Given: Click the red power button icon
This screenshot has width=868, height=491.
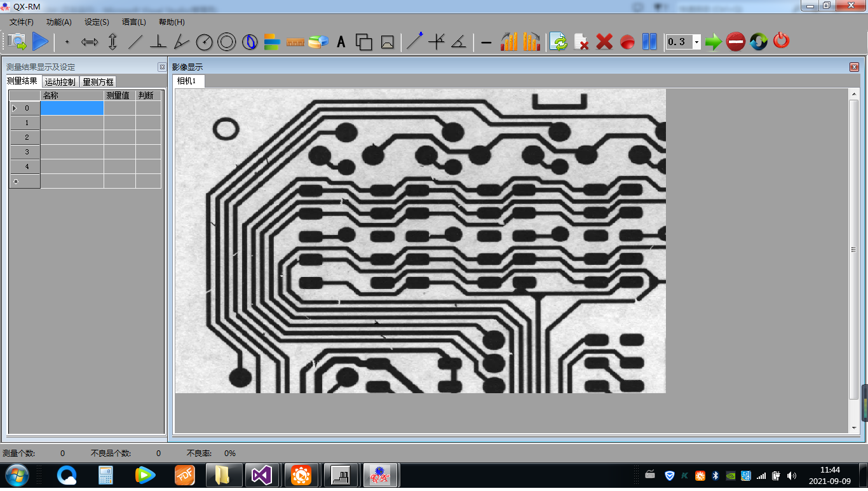Looking at the screenshot, I should 781,42.
